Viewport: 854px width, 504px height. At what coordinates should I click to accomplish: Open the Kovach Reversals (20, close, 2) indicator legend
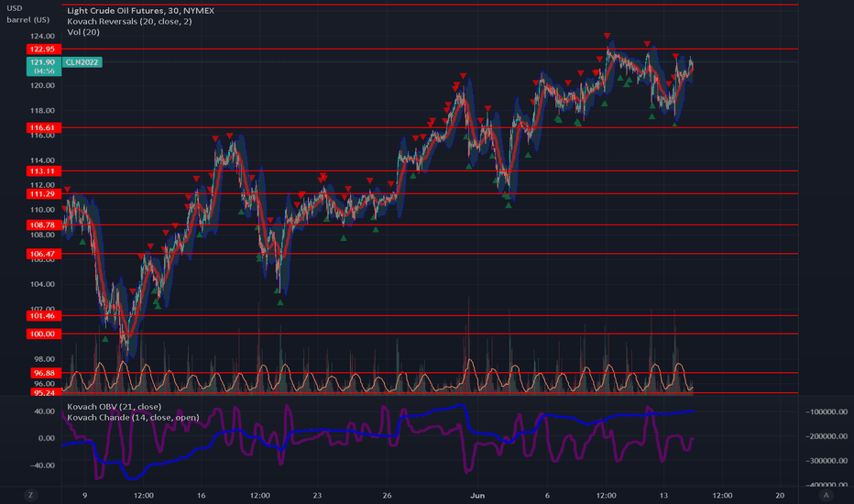tap(129, 21)
